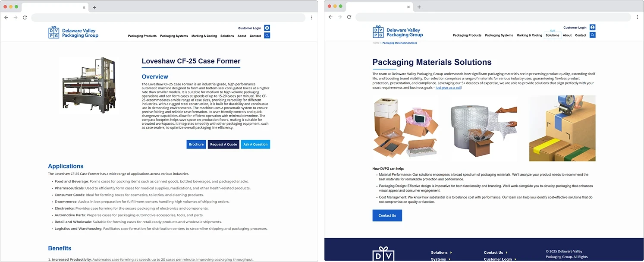Open Packaging Systems on Packaging Materials page

tap(499, 35)
